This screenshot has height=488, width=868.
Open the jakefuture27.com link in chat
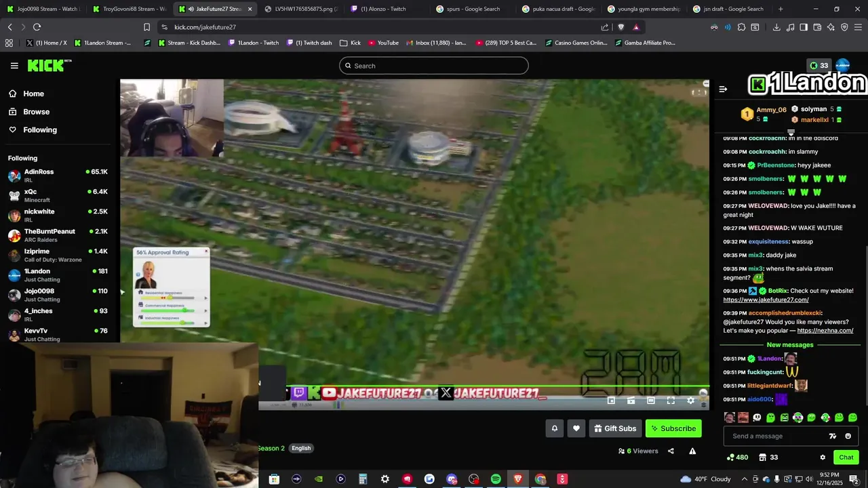tap(766, 300)
